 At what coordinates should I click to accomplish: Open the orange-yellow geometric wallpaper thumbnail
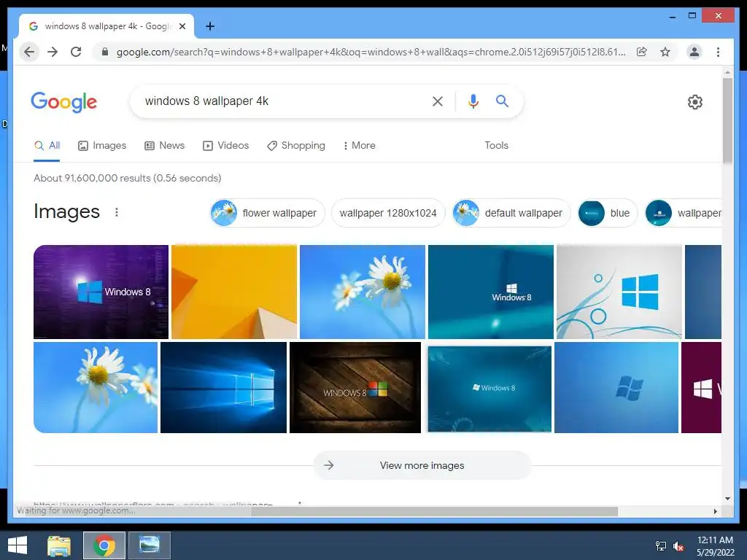pos(234,292)
